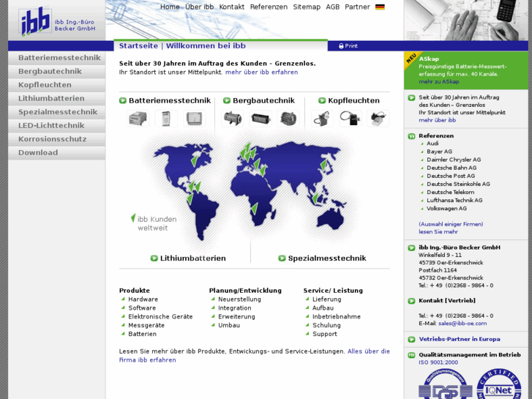Click the world map of ibb customers

pos(251,190)
